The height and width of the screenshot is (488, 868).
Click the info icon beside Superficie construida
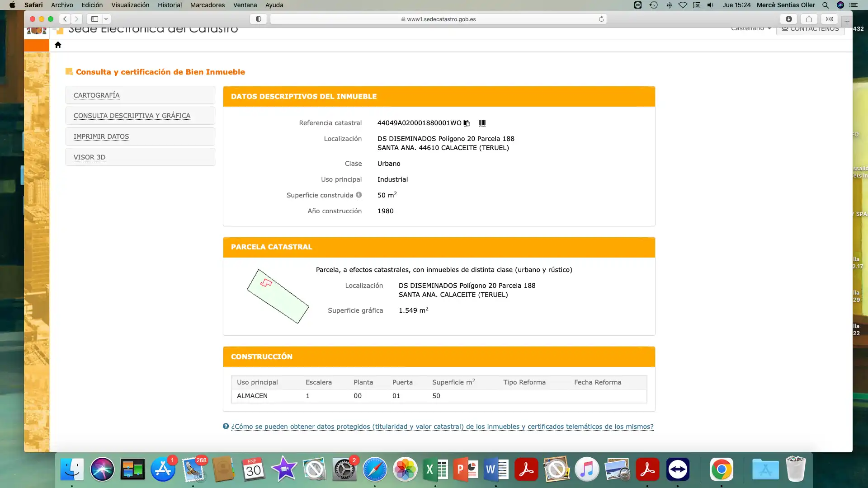click(359, 195)
